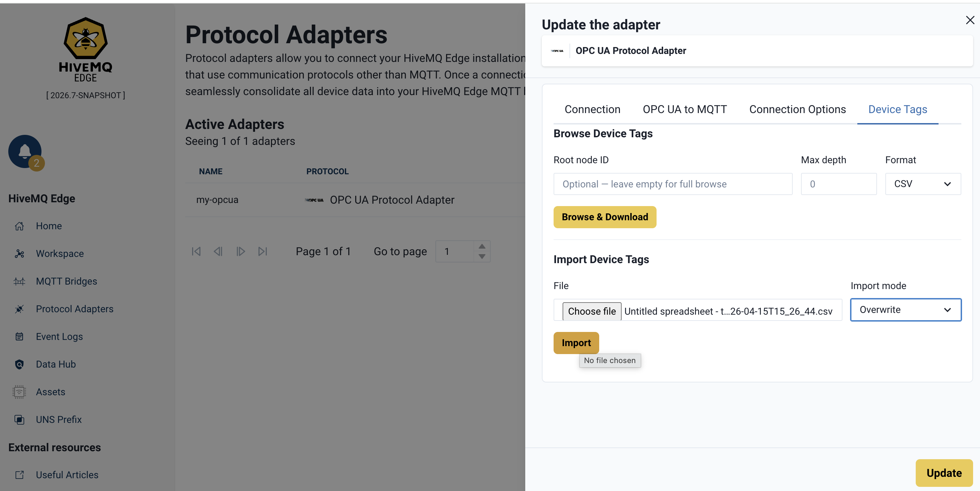Open Data Hub shield icon
980x491 pixels.
click(x=19, y=364)
